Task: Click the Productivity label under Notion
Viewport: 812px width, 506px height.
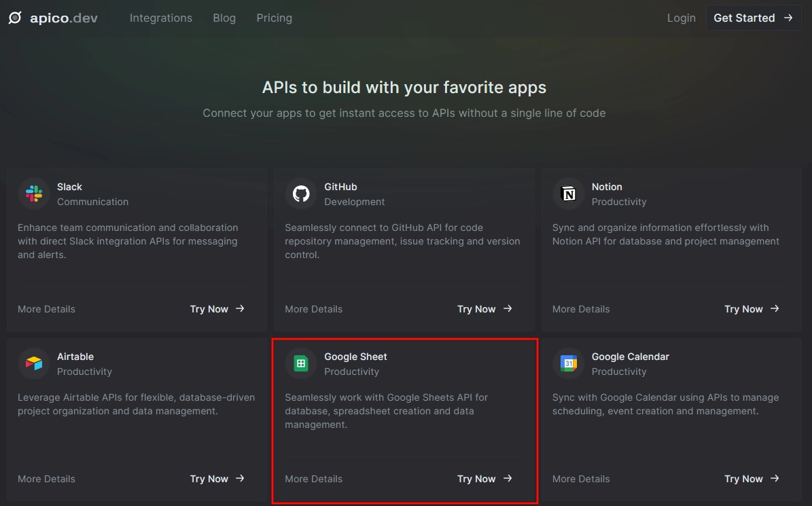Action: point(619,202)
